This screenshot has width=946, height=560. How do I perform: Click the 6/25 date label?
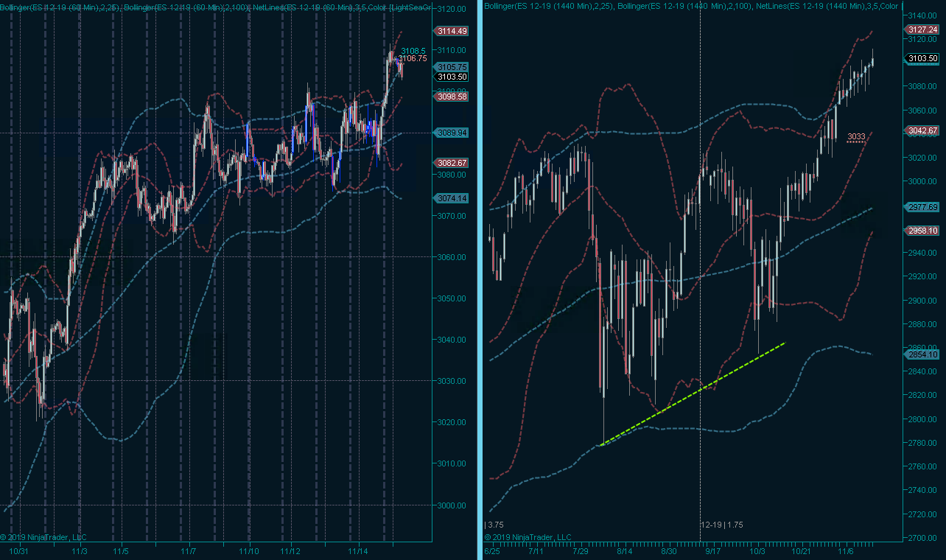click(492, 551)
